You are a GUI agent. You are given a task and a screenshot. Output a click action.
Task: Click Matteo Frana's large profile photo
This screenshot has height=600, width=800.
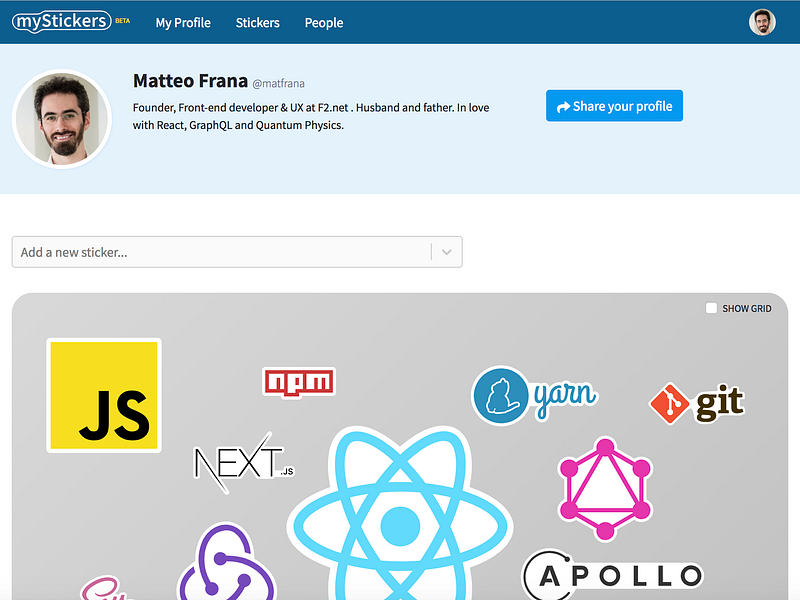pyautogui.click(x=62, y=118)
